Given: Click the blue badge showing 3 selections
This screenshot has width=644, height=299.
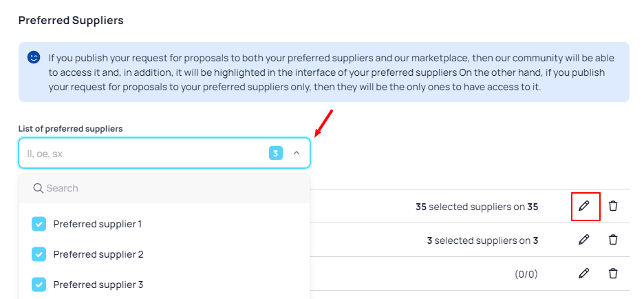Looking at the screenshot, I should tap(276, 154).
